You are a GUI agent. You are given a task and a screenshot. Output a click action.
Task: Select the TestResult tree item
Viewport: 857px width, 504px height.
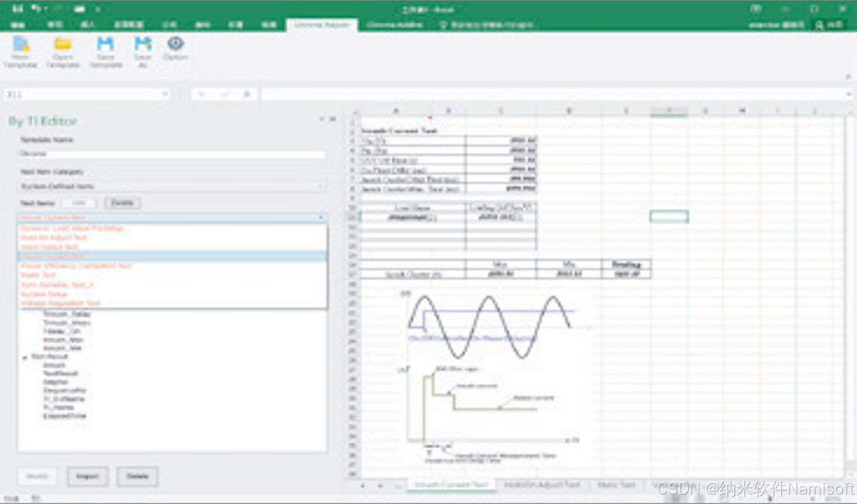(60, 373)
